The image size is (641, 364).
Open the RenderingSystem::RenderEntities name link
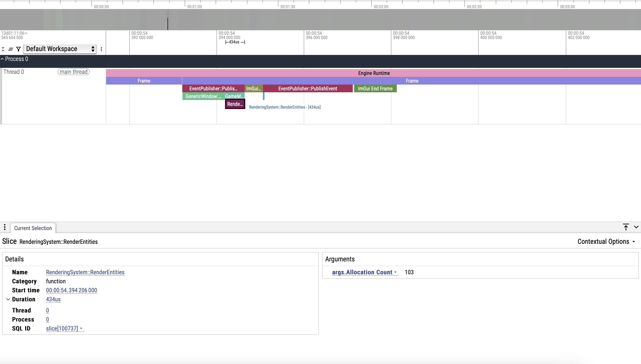coord(85,272)
